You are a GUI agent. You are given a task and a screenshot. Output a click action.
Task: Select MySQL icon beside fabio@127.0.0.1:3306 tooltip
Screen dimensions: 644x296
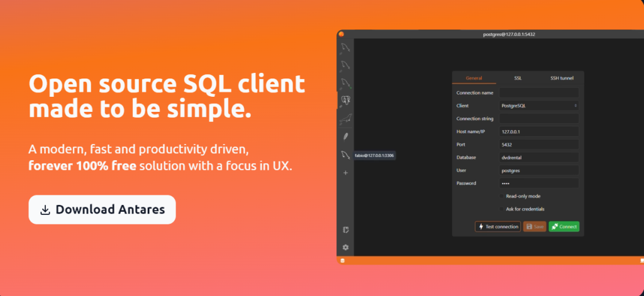(x=345, y=155)
